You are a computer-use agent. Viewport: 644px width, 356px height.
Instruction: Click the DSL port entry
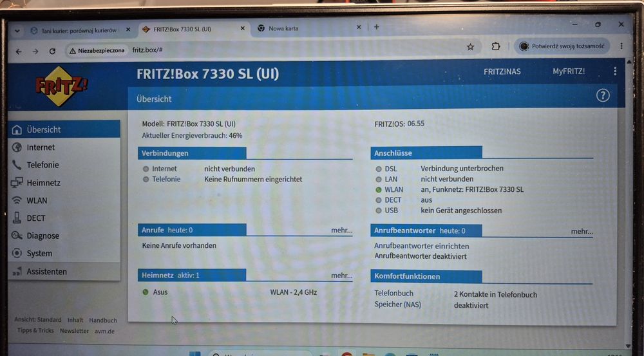point(391,169)
